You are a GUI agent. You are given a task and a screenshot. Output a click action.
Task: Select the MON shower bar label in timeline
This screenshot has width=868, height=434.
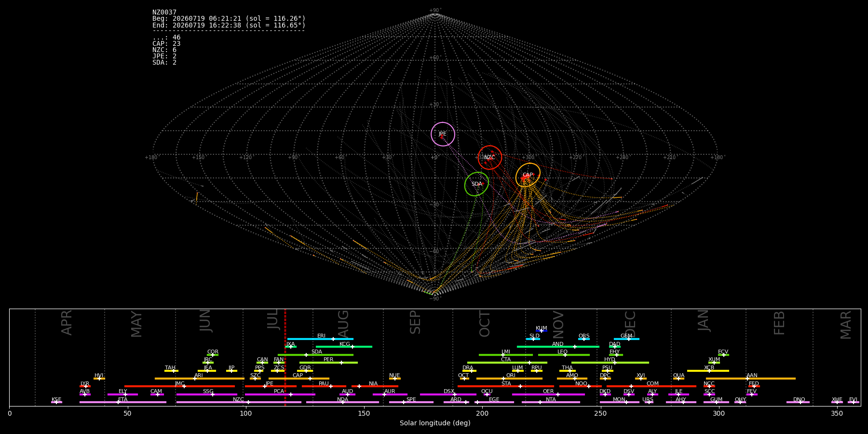[619, 400]
